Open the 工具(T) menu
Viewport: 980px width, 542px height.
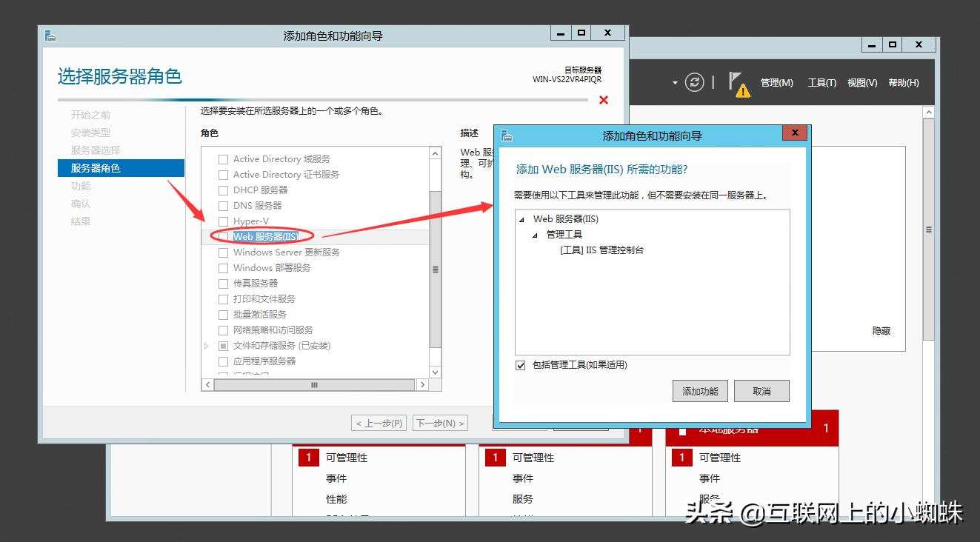click(x=822, y=82)
